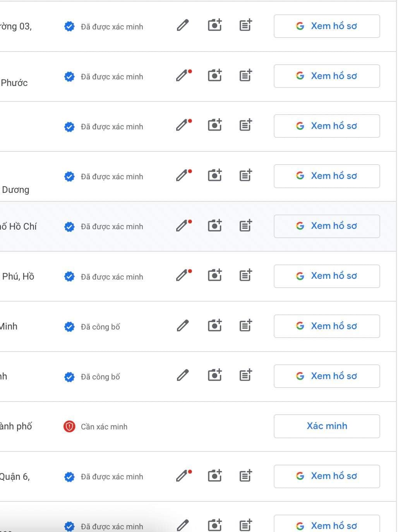Add a photo to the Dương listing
Image resolution: width=398 pixels, height=532 pixels.
[215, 175]
